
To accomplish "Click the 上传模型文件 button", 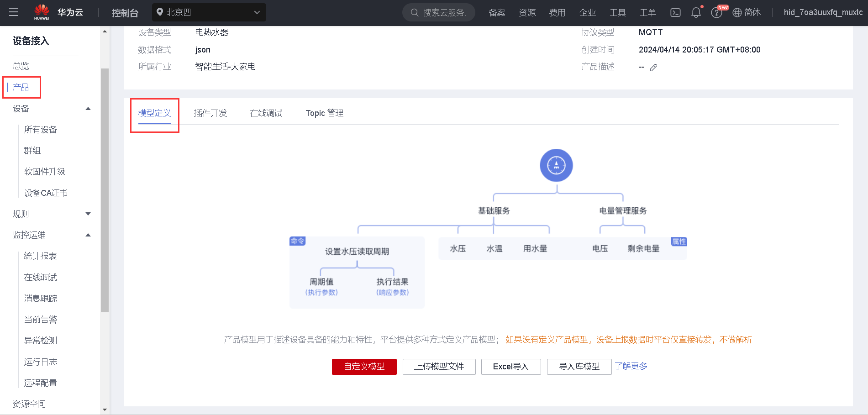I will (439, 367).
